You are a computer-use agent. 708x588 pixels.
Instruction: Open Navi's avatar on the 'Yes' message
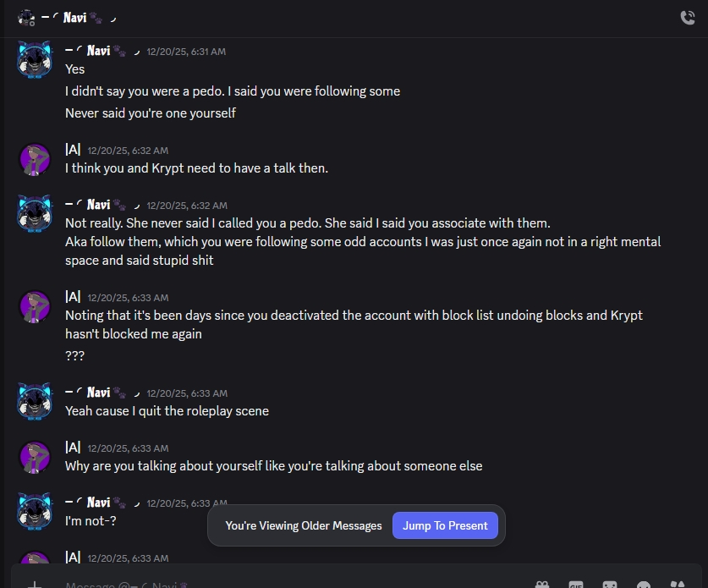pyautogui.click(x=36, y=60)
